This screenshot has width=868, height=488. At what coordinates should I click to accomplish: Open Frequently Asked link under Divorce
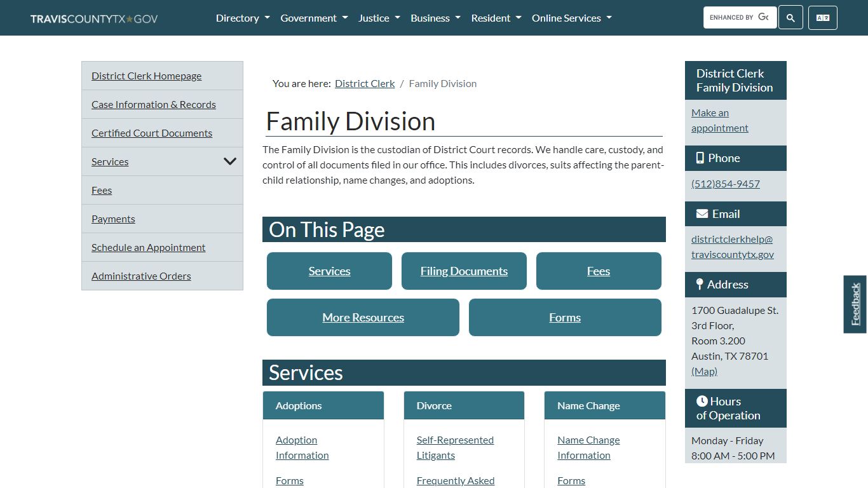(x=456, y=480)
